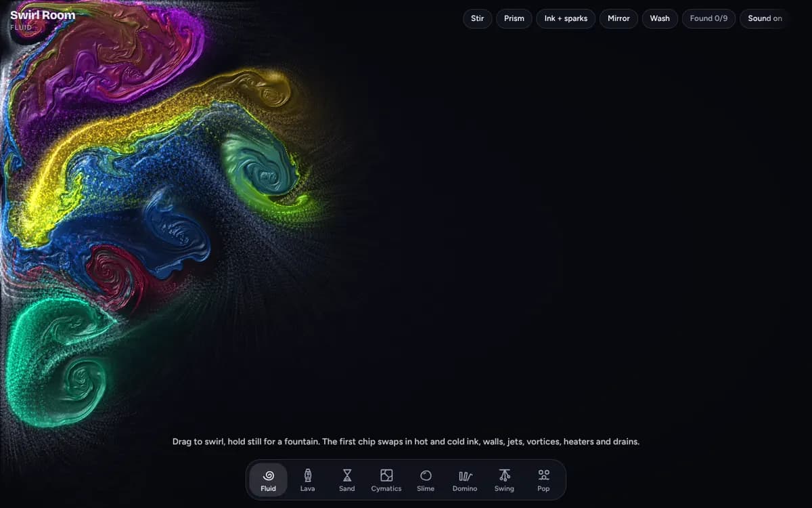Switch to the Lava lamp mode
812x508 pixels.
click(308, 480)
